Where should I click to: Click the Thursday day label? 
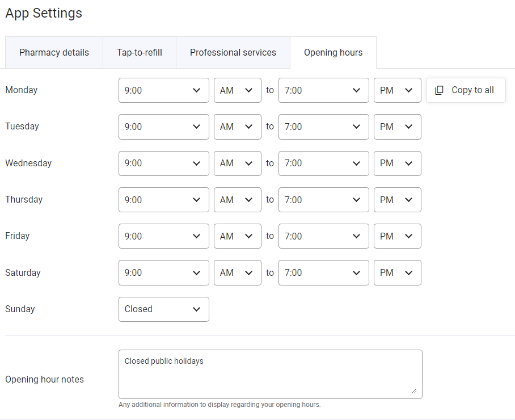[x=24, y=199]
